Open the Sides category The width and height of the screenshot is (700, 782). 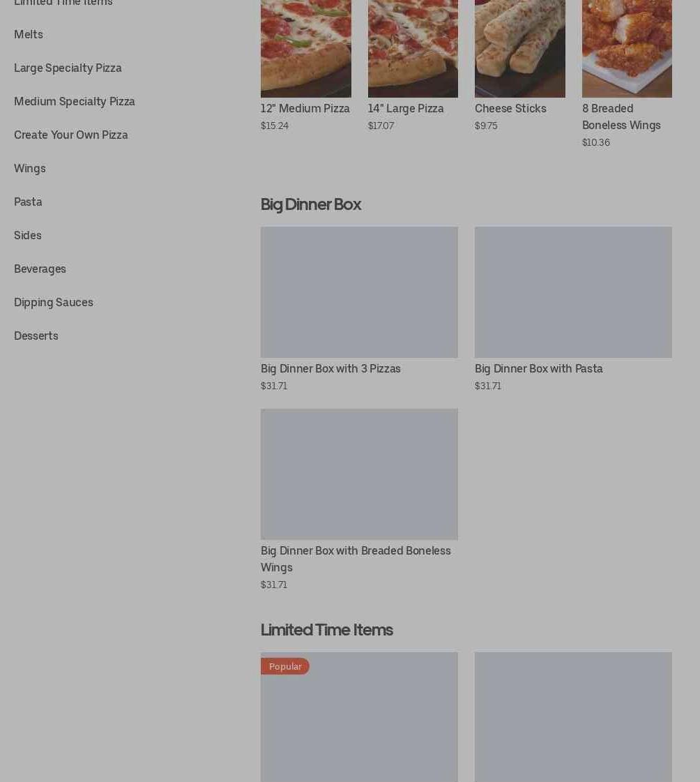[28, 235]
